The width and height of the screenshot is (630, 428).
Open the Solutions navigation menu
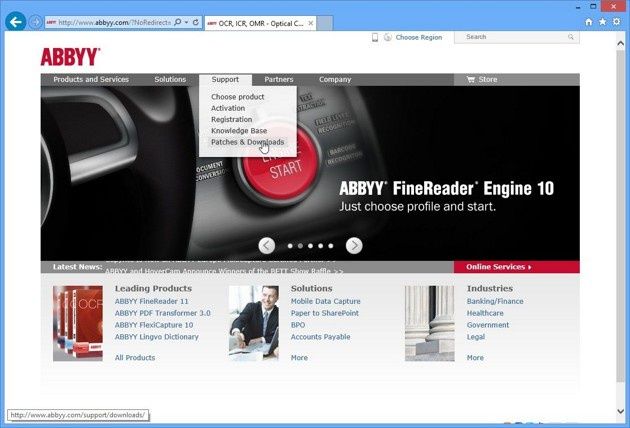click(x=170, y=80)
